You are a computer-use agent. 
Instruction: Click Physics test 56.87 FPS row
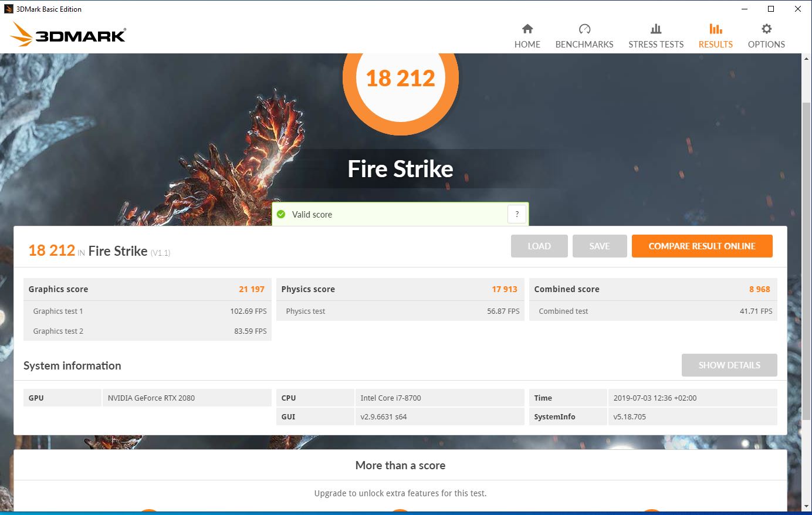400,311
